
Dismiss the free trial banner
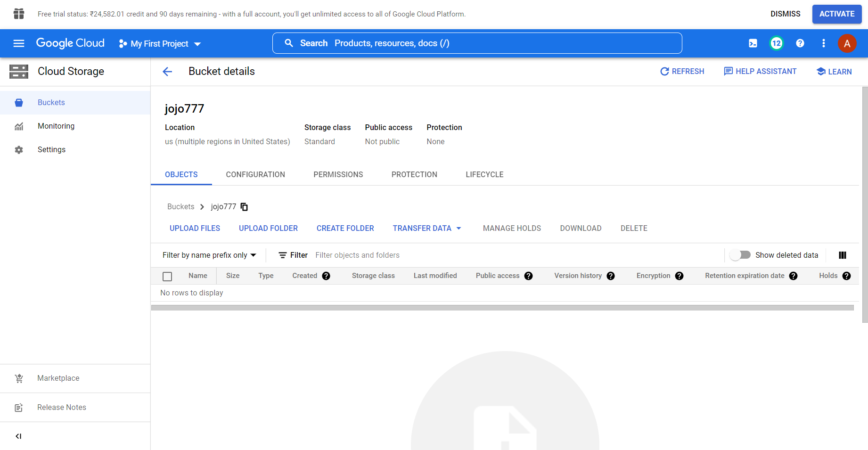tap(786, 14)
